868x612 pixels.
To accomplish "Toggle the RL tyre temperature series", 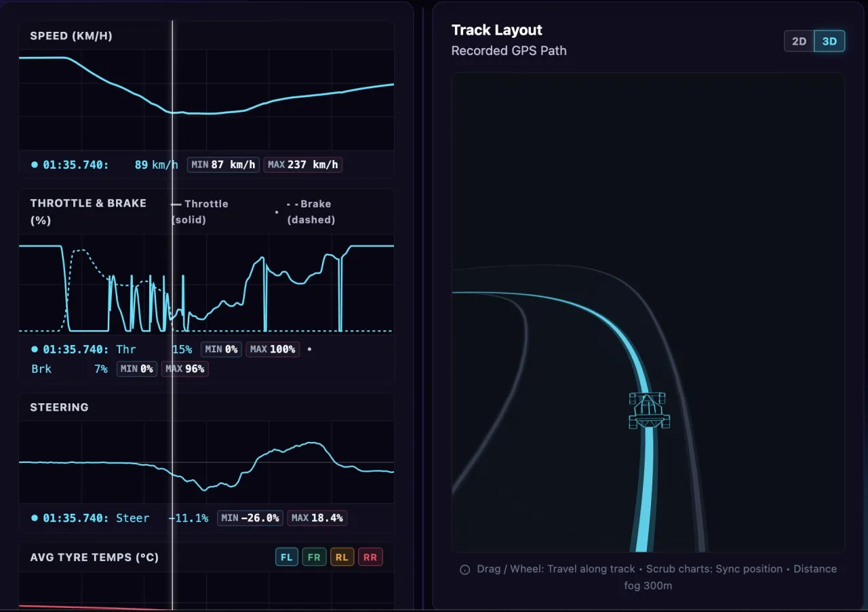I will pos(342,557).
